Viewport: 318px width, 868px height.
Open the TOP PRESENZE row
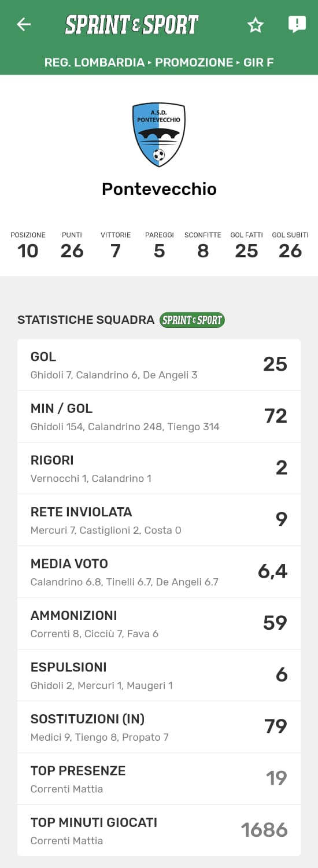(x=159, y=779)
